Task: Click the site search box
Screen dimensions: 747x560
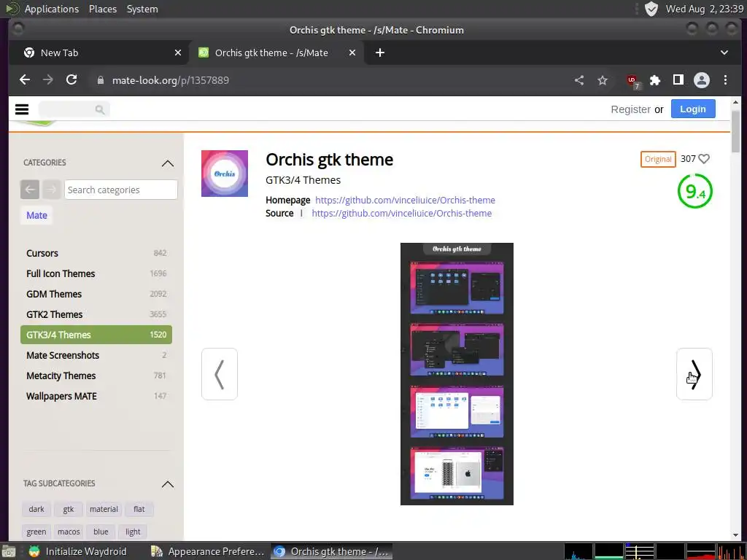Action: [x=74, y=109]
